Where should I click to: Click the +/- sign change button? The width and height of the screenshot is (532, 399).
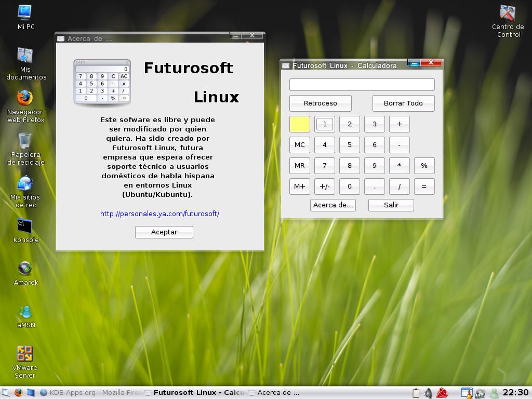pos(325,187)
